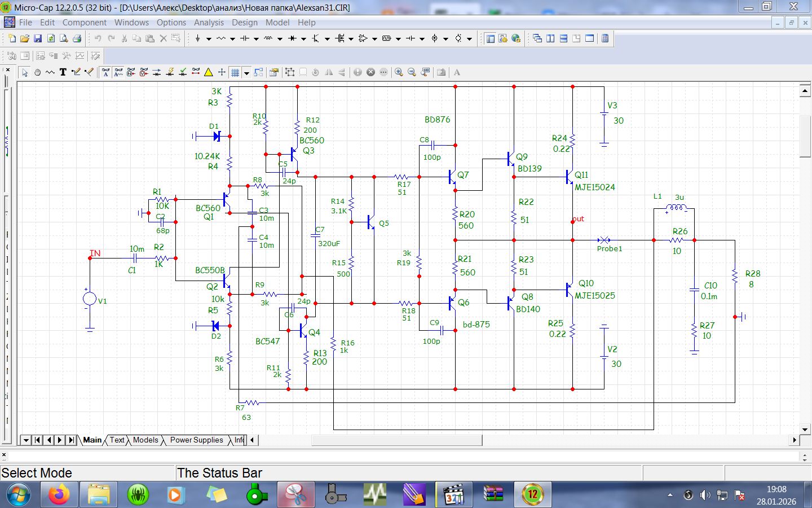Toggle node numbers display (glasses N)
Viewport: 812px width, 508px height.
coord(131,72)
